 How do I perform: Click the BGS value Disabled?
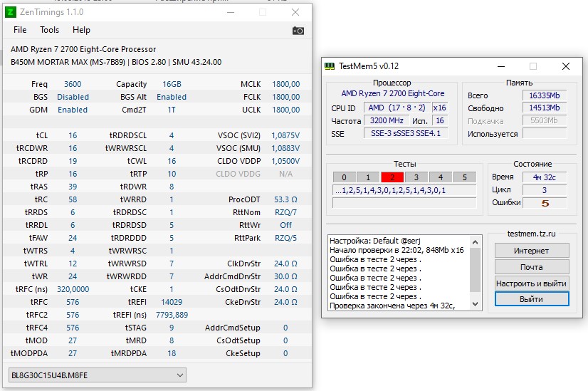(73, 97)
